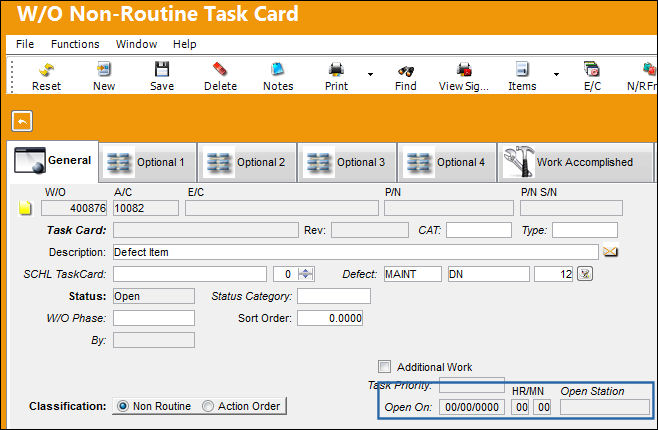Screen dimensions: 658x430
Task: Switch to the Optional 4 tab
Action: 447,162
